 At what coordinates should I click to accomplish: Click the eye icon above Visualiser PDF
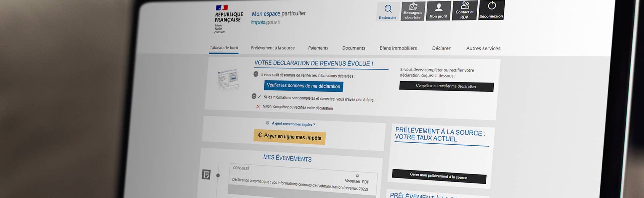tap(357, 176)
